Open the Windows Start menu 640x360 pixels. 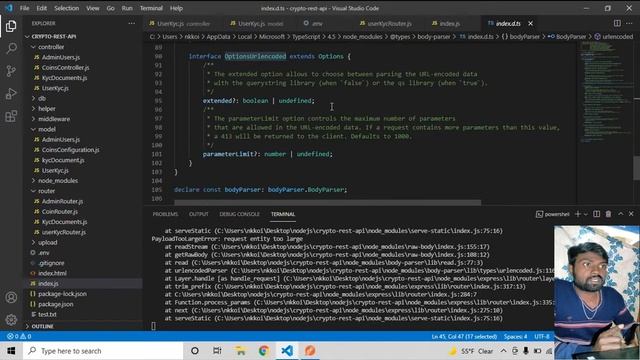click(11, 351)
